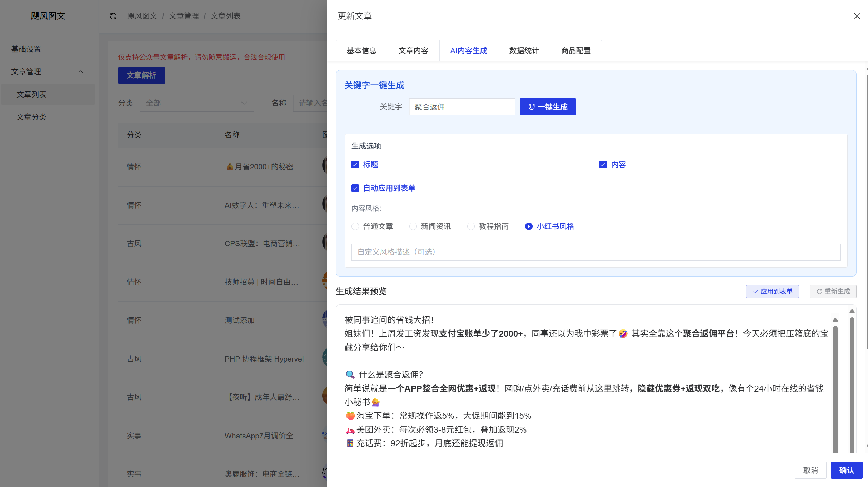Go to the 基本信息 tab
This screenshot has width=868, height=487.
coord(361,50)
